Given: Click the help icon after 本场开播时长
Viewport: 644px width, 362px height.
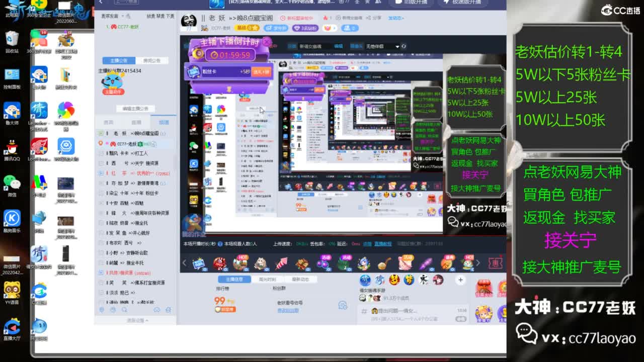Looking at the screenshot, I should tap(221, 244).
